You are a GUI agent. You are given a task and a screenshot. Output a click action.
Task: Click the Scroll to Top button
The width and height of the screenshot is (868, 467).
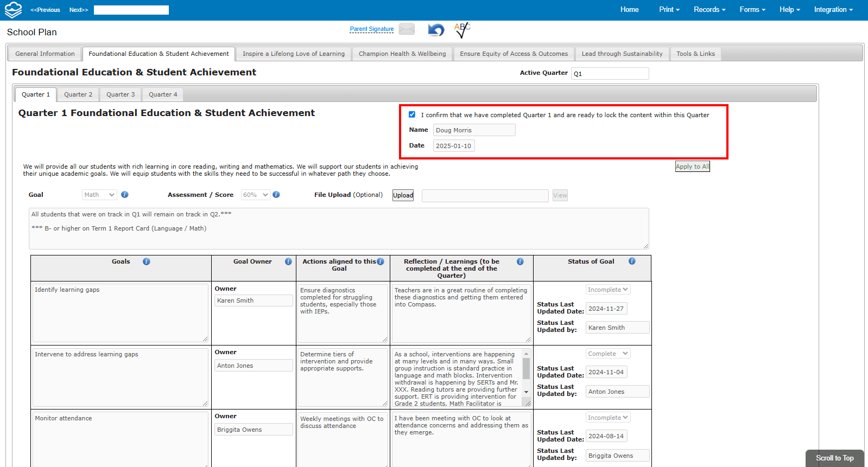click(x=835, y=458)
